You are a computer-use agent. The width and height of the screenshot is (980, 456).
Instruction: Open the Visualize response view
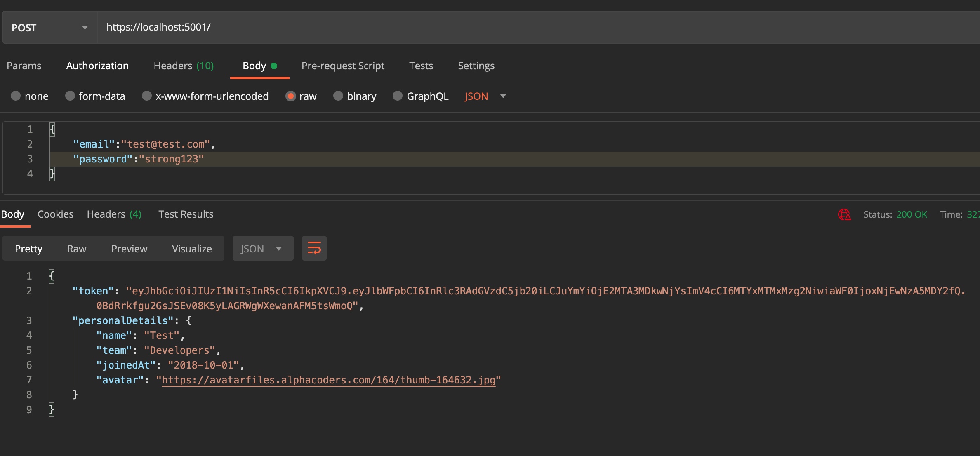click(191, 248)
